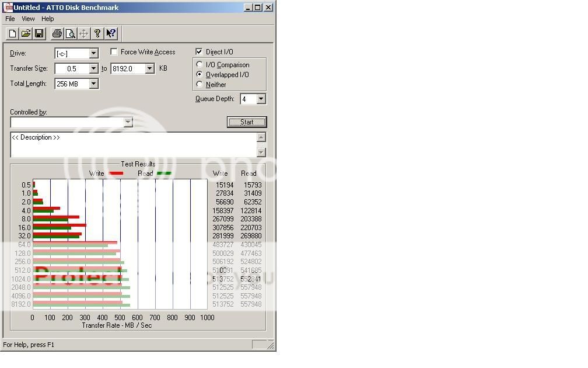Viewport: 588px width, 368px height.
Task: Click the ATTO app icon in title bar
Action: click(x=8, y=7)
